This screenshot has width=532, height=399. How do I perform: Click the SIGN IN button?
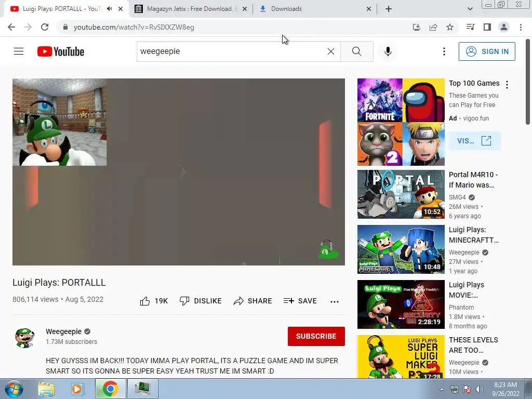point(487,51)
